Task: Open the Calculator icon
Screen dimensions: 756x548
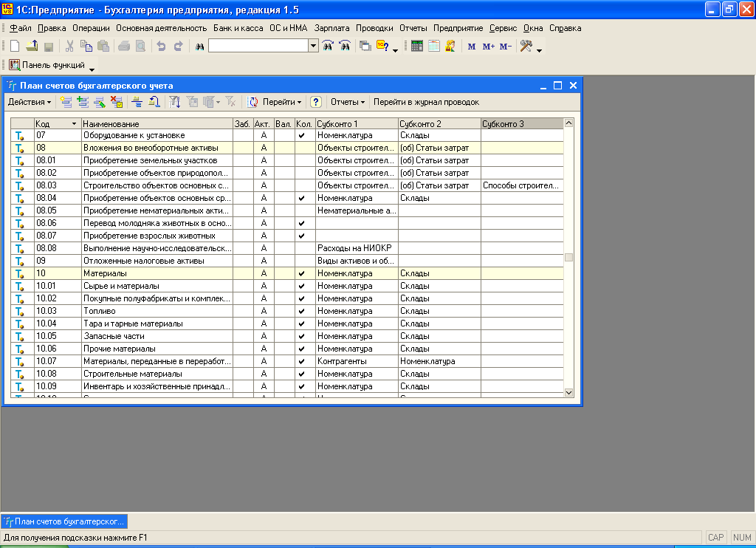Action: [x=417, y=47]
